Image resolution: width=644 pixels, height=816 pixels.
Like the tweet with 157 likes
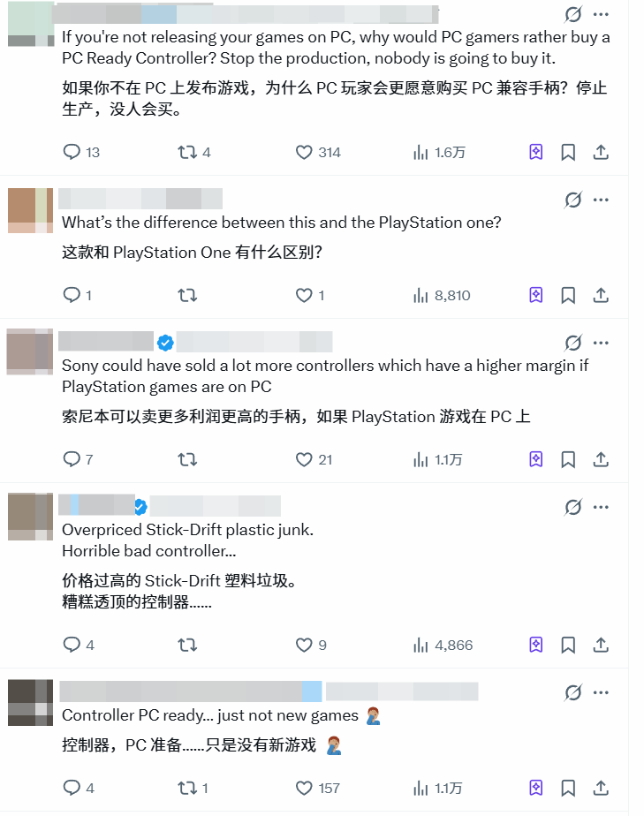[x=304, y=788]
